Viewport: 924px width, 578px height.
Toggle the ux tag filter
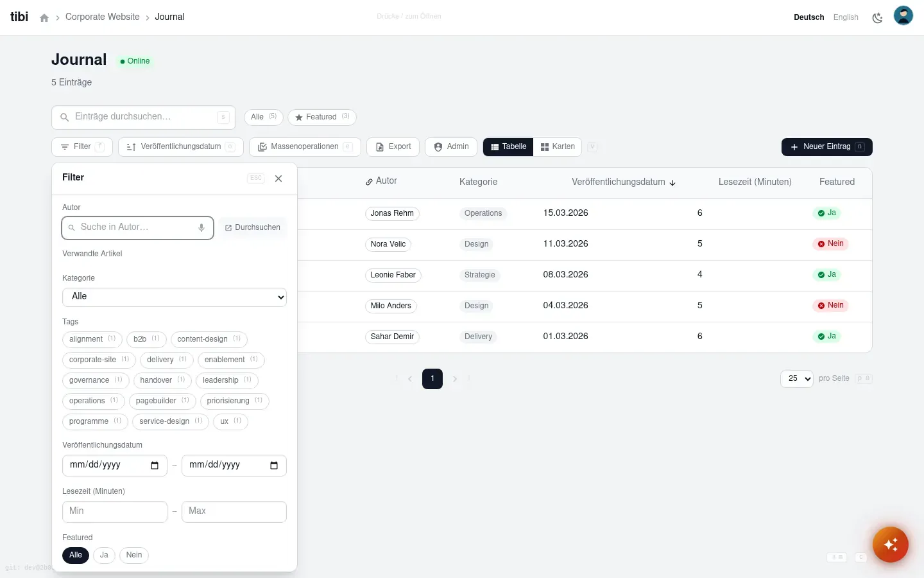click(231, 421)
